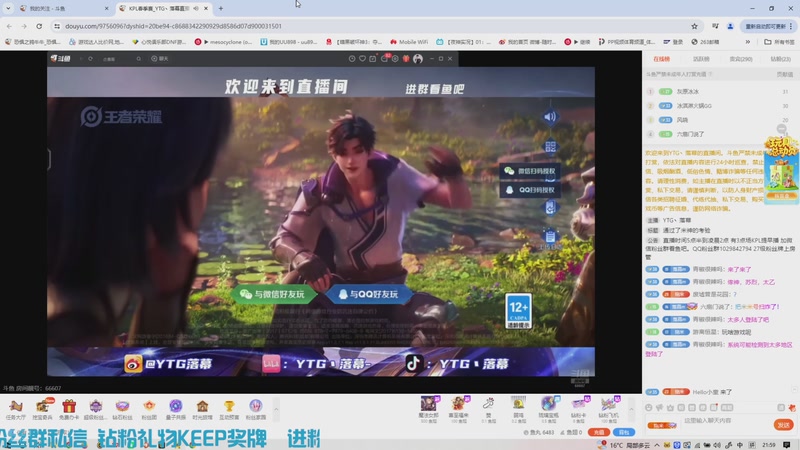Switch to the 钻粉(23) tab
The width and height of the screenshot is (800, 450).
point(781,59)
